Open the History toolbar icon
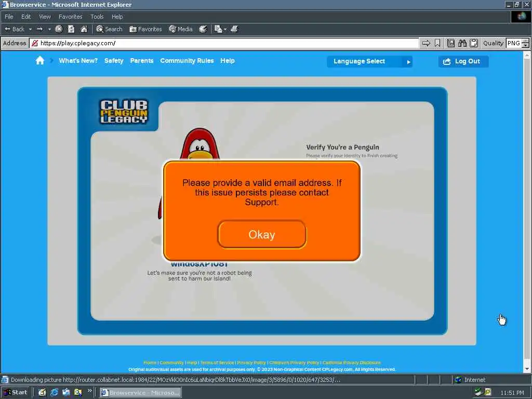 [x=203, y=29]
